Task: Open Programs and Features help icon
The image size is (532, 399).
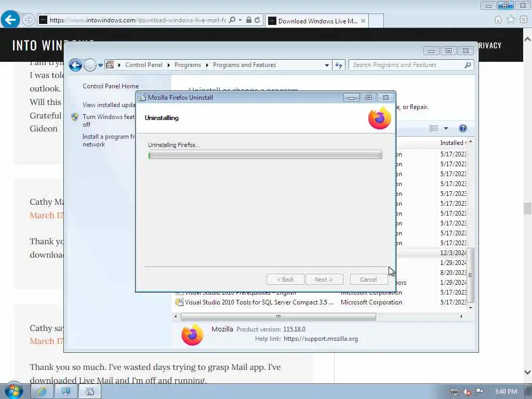Action: [x=462, y=128]
